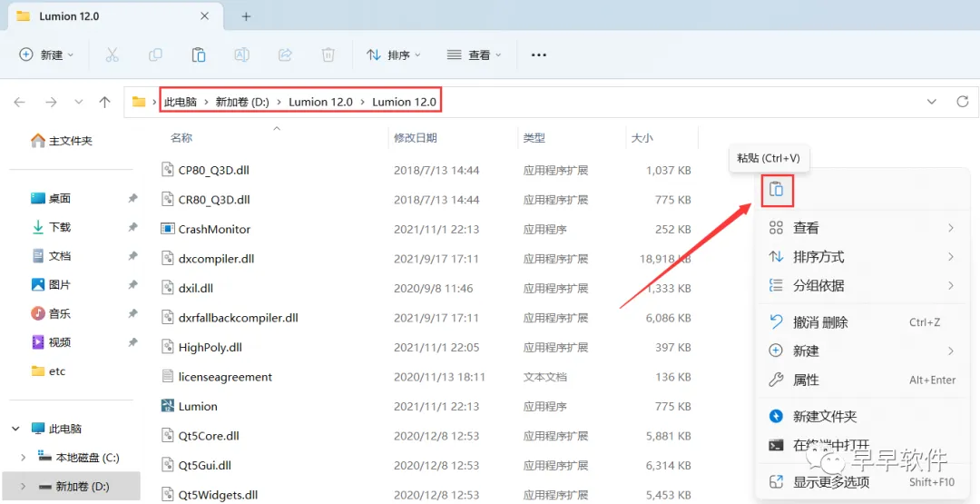Choose 新建文件夹 in context menu
980x504 pixels.
862,417
